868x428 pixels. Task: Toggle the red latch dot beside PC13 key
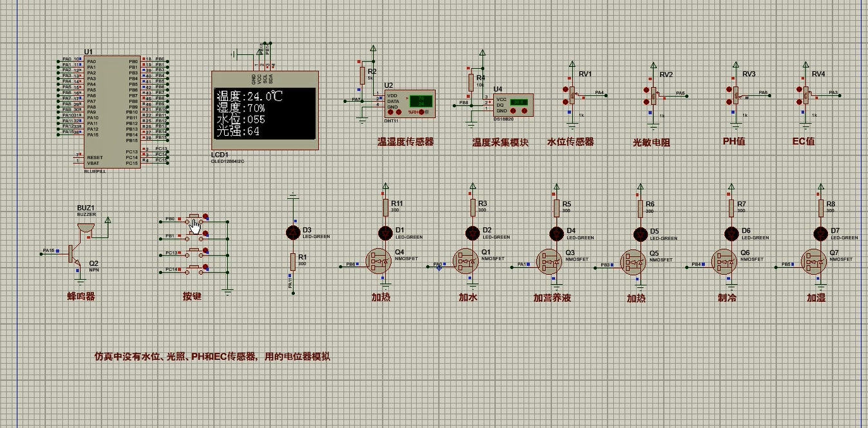coord(205,250)
